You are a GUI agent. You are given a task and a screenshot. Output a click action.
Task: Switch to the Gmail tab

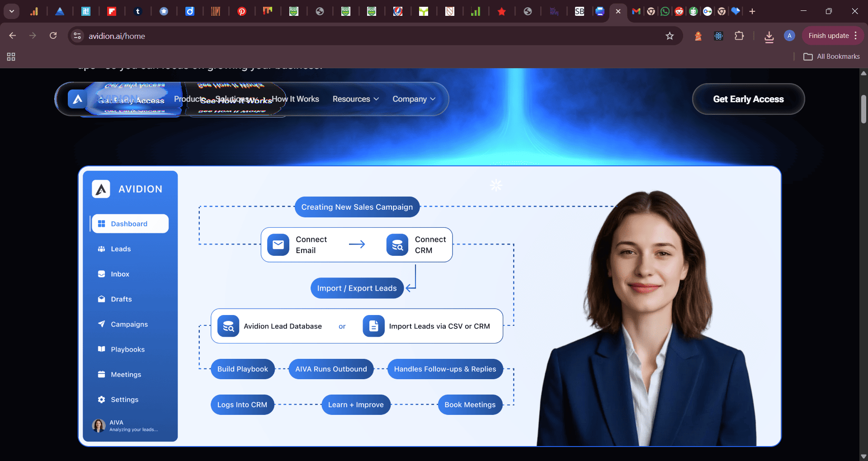pyautogui.click(x=636, y=11)
